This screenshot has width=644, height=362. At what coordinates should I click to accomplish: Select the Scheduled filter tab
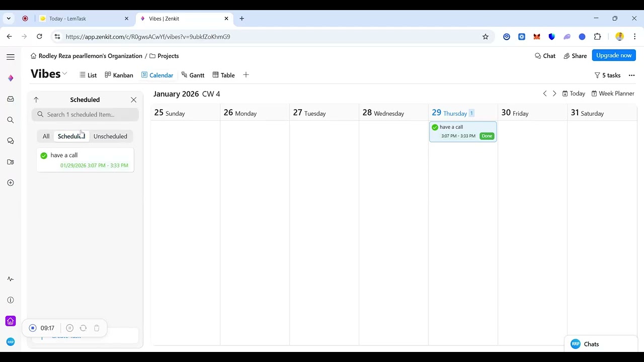[71, 136]
